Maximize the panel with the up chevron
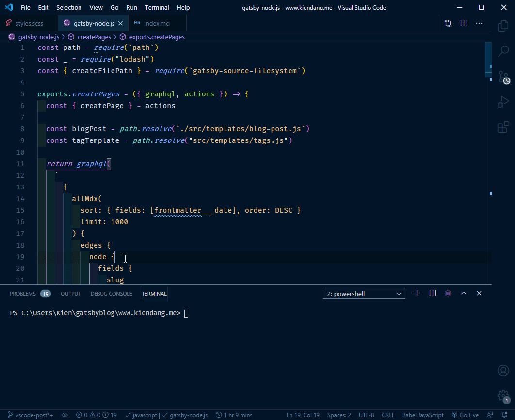515x420 pixels. pos(464,293)
